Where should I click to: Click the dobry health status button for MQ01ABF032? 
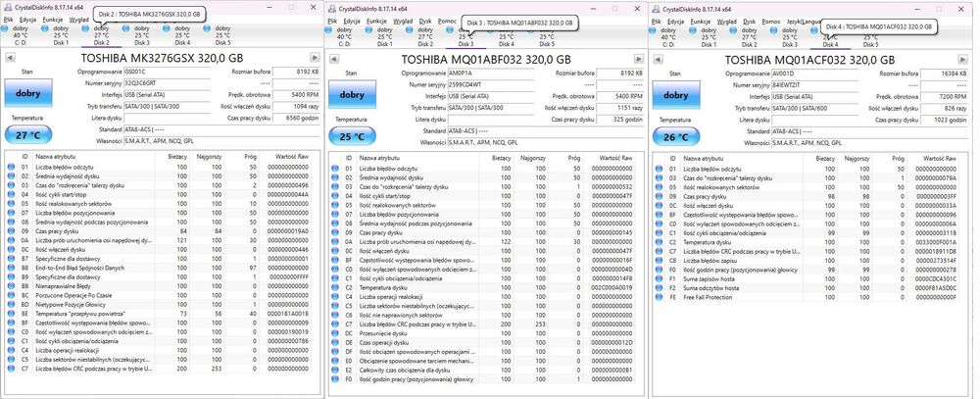click(x=353, y=95)
